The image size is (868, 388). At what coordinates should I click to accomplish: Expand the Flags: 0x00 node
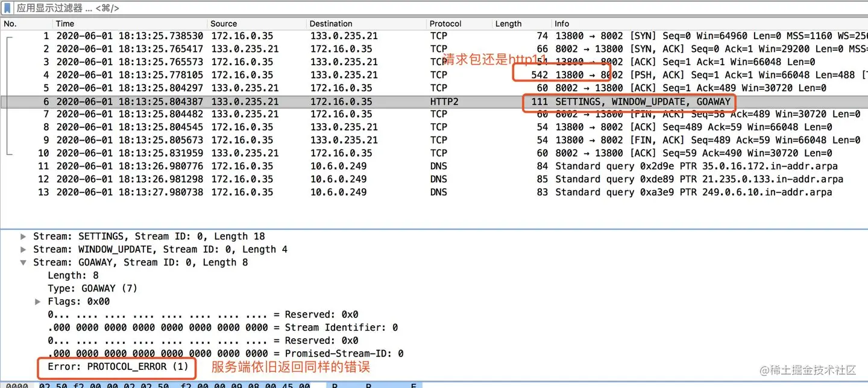pos(38,302)
